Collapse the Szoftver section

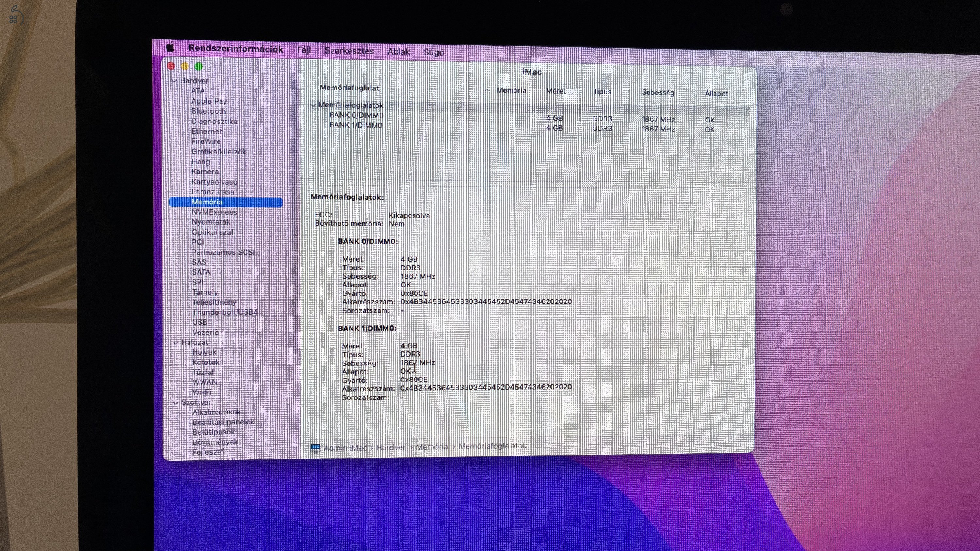(176, 402)
